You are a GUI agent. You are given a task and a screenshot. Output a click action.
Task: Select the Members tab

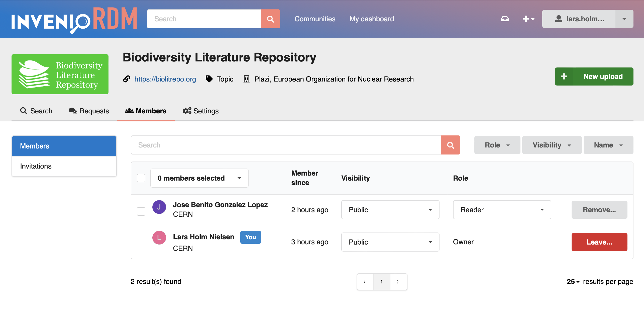146,111
